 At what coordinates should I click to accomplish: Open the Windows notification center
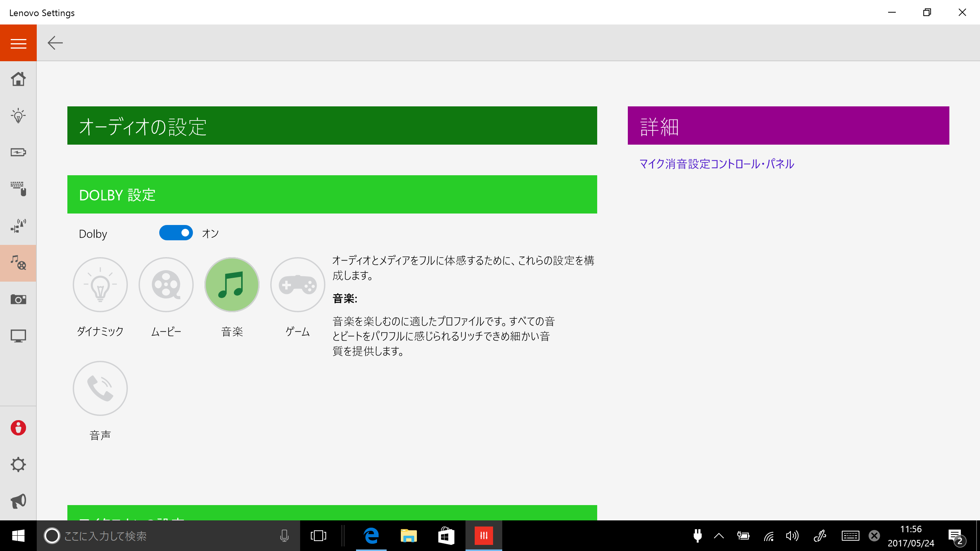point(955,536)
